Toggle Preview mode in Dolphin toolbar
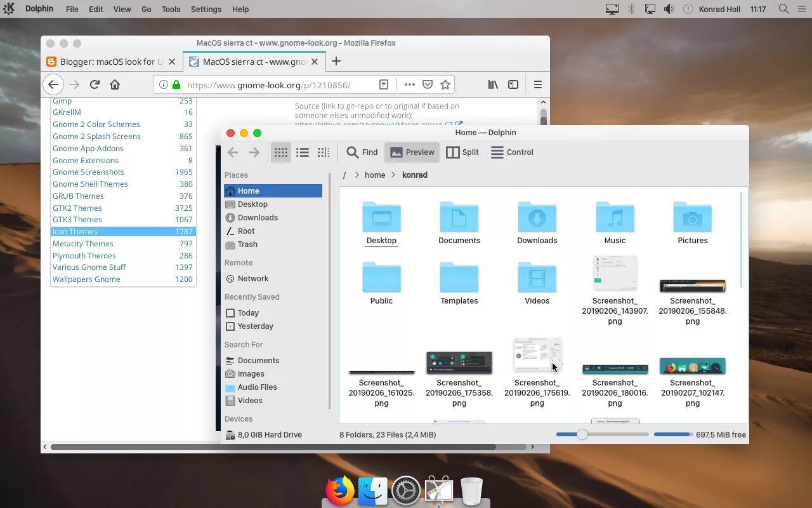 click(x=412, y=152)
